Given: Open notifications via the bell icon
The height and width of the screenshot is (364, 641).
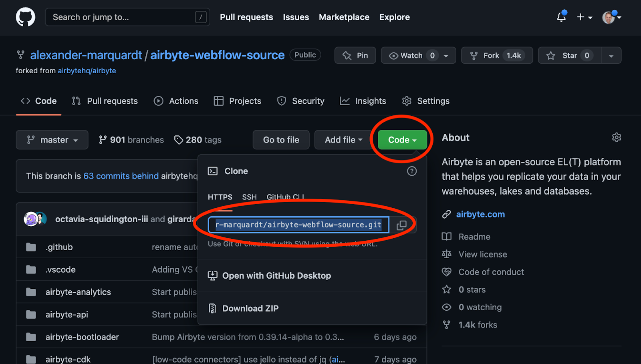Looking at the screenshot, I should (561, 17).
